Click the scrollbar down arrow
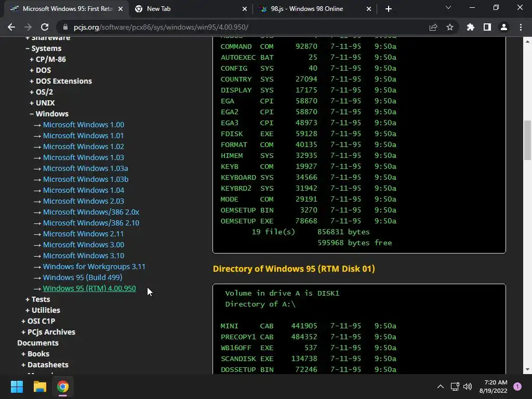This screenshot has width=532, height=399. [527, 370]
